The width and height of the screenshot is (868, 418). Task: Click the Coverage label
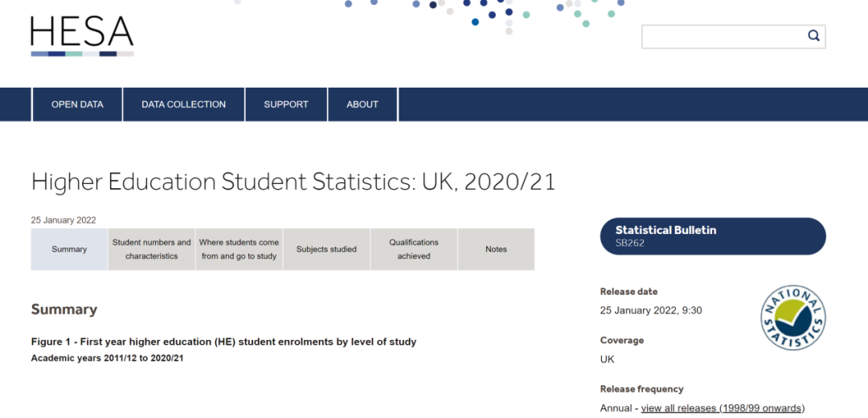621,341
